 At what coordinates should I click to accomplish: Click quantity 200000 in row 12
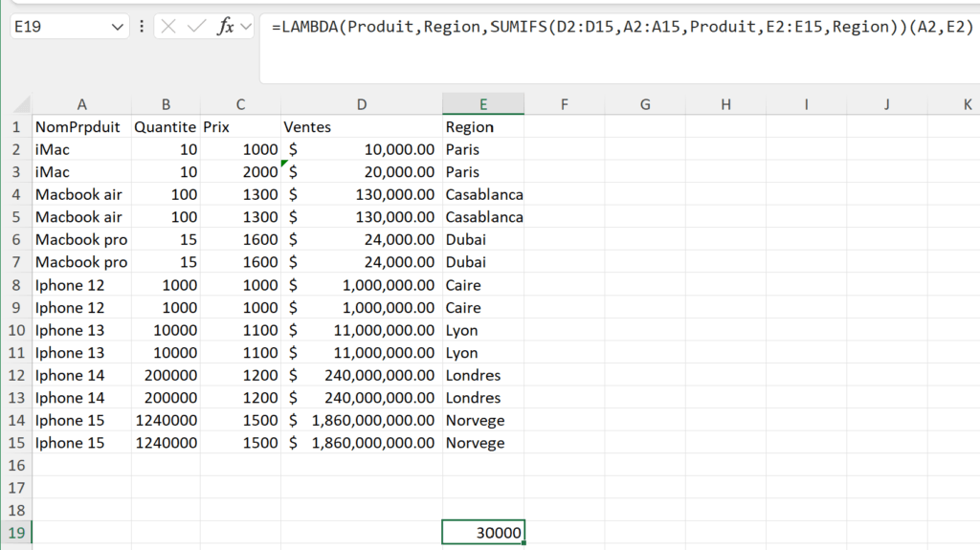pyautogui.click(x=166, y=375)
